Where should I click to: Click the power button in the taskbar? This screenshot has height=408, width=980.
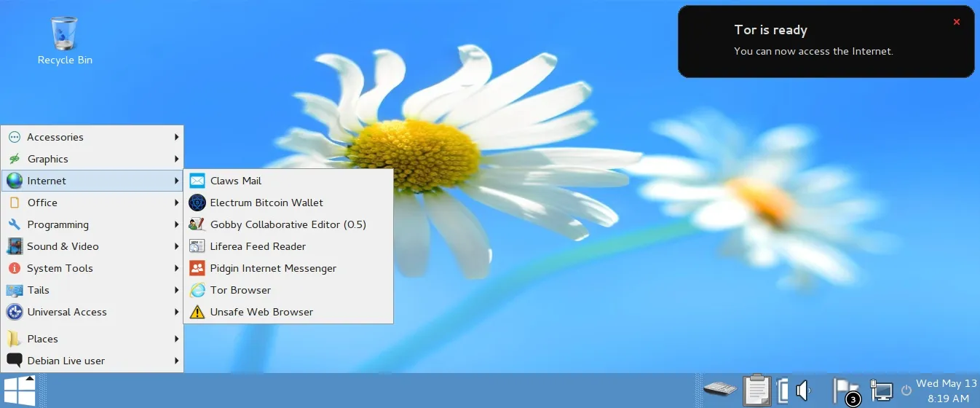coord(906,391)
